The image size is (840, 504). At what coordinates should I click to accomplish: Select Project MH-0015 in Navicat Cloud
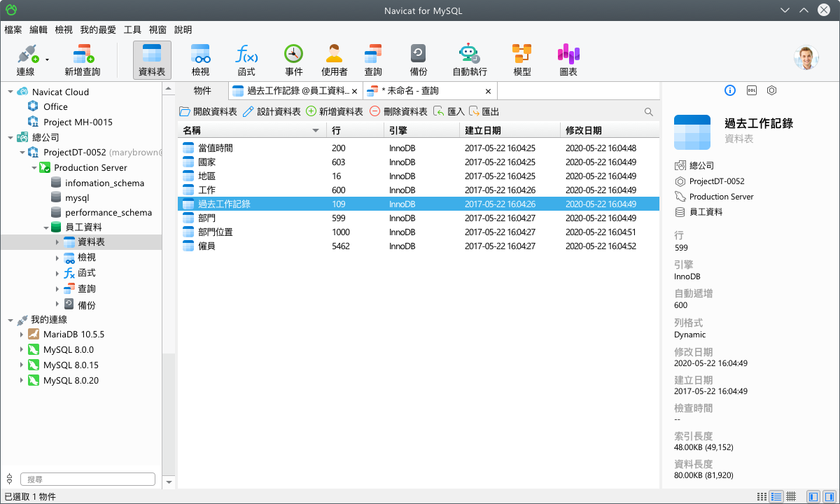click(x=78, y=122)
